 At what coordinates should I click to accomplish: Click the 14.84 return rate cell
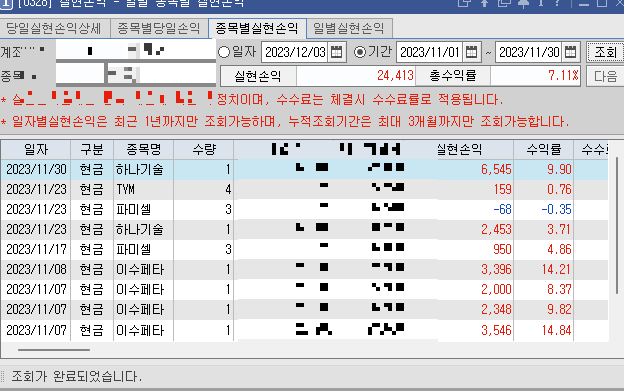coord(544,330)
